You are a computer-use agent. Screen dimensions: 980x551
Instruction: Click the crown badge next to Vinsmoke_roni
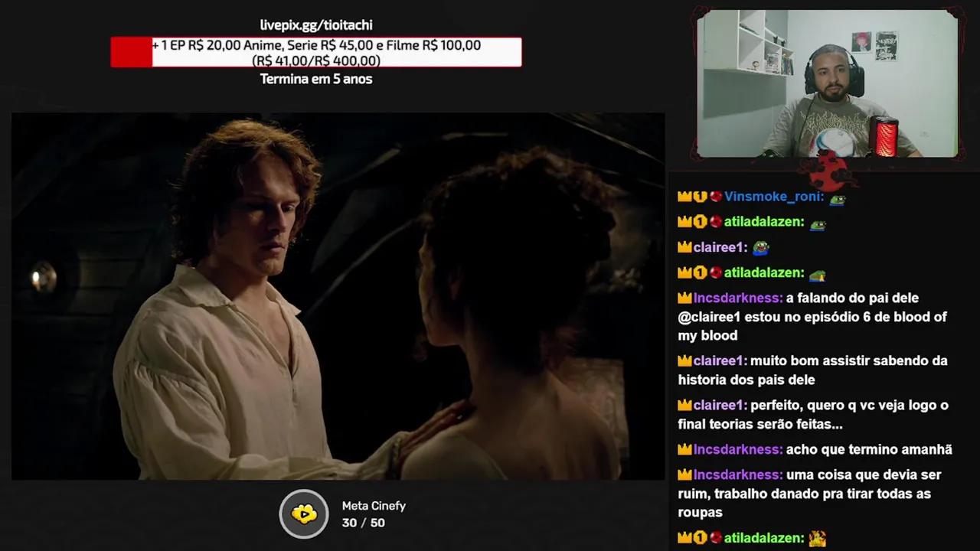[684, 197]
